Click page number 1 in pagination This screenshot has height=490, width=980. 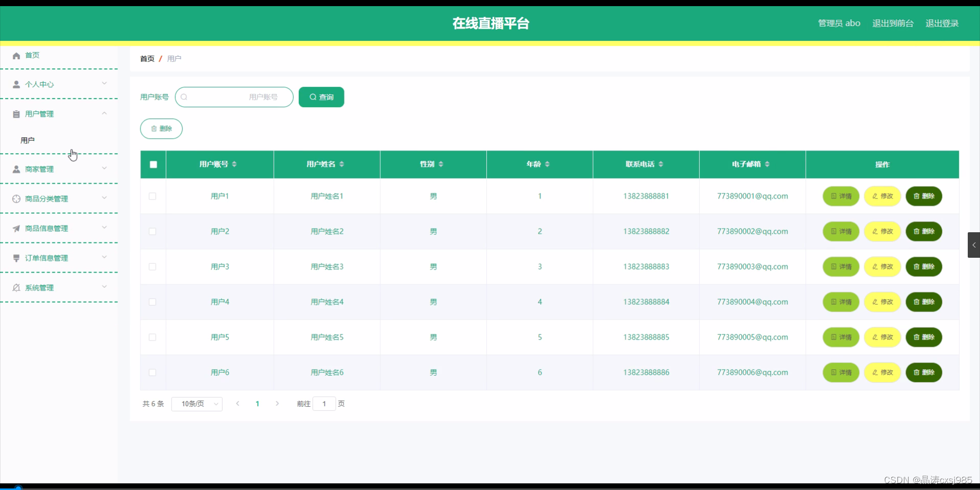coord(257,404)
